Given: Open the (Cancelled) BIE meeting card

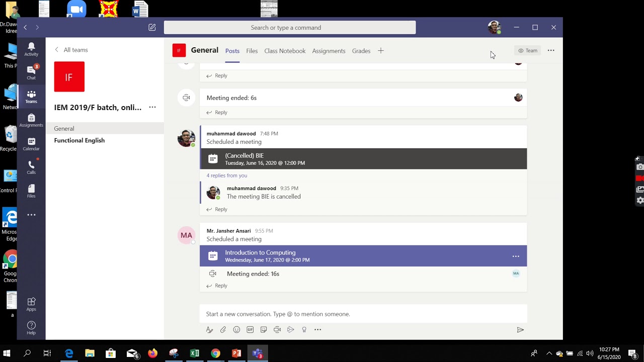Looking at the screenshot, I should 363,159.
